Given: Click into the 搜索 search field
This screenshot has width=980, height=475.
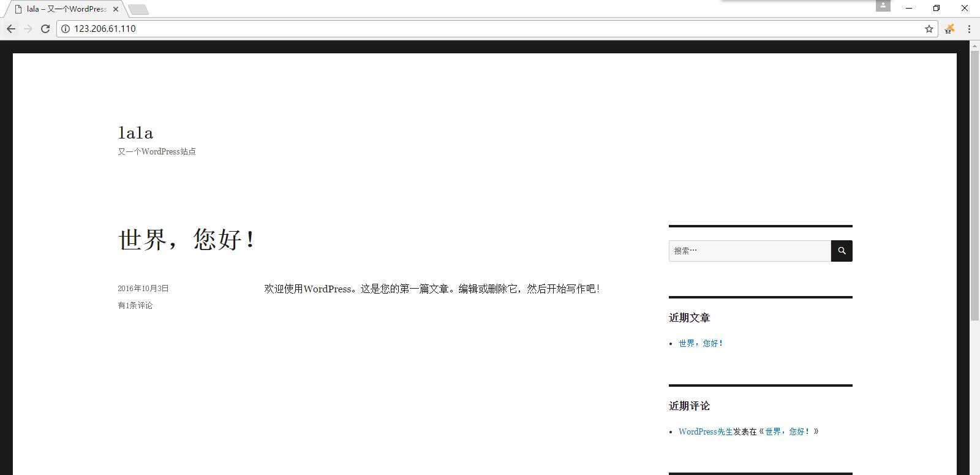Looking at the screenshot, I should click(750, 251).
